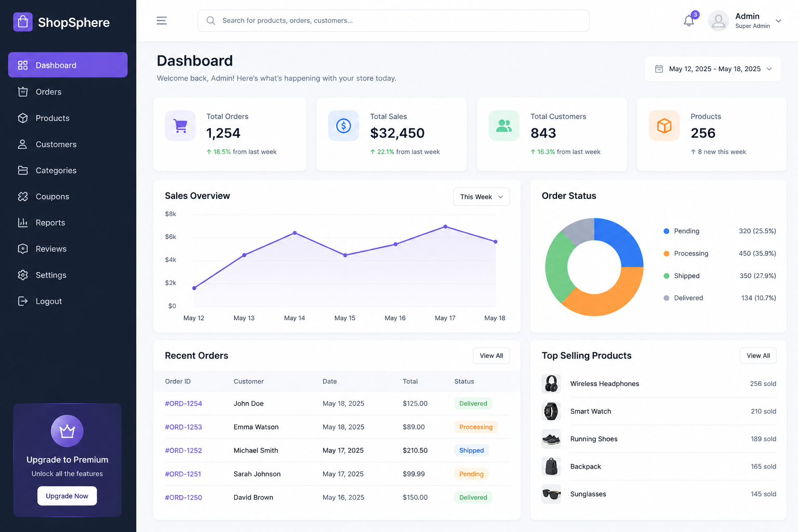Open the notifications bell icon
The height and width of the screenshot is (532, 798).
pos(689,21)
